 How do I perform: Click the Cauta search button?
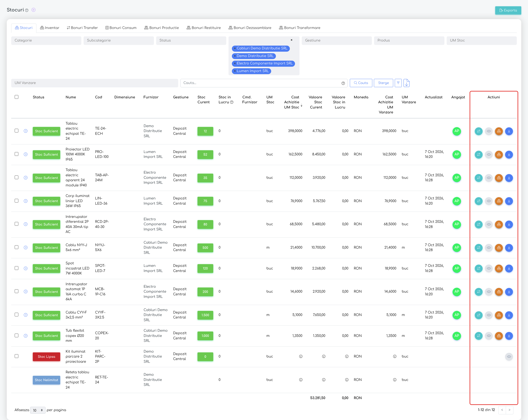point(361,83)
